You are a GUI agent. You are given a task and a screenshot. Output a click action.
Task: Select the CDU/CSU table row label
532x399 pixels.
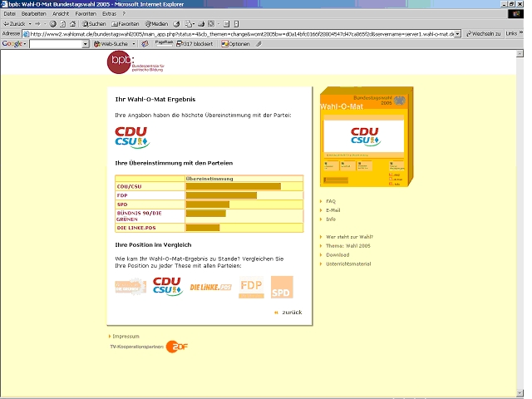click(130, 186)
